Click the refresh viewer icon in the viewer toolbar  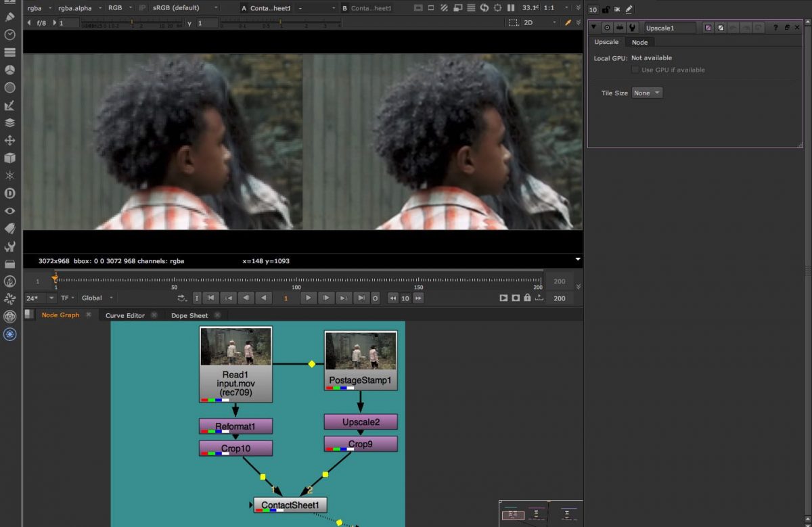(484, 7)
